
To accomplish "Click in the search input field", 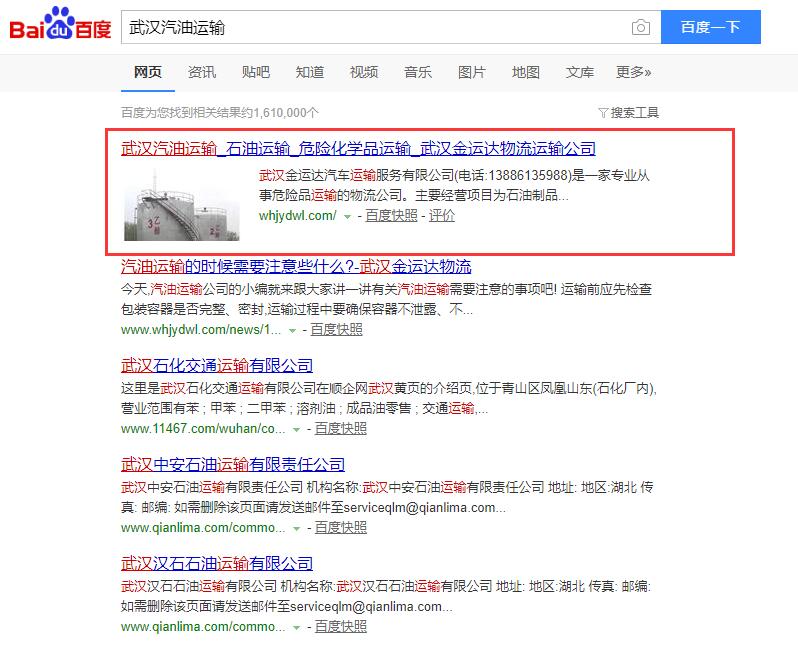I will pos(370,27).
